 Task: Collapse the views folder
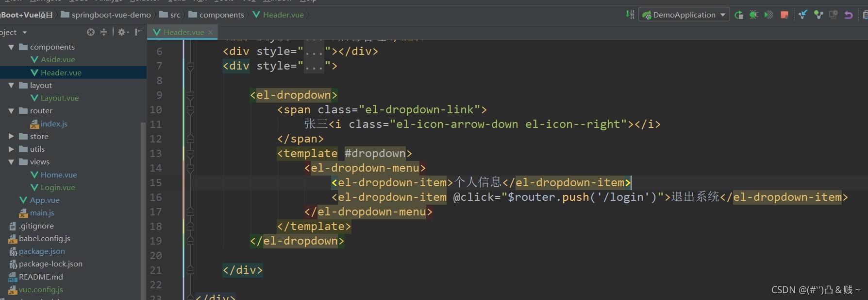coord(11,162)
